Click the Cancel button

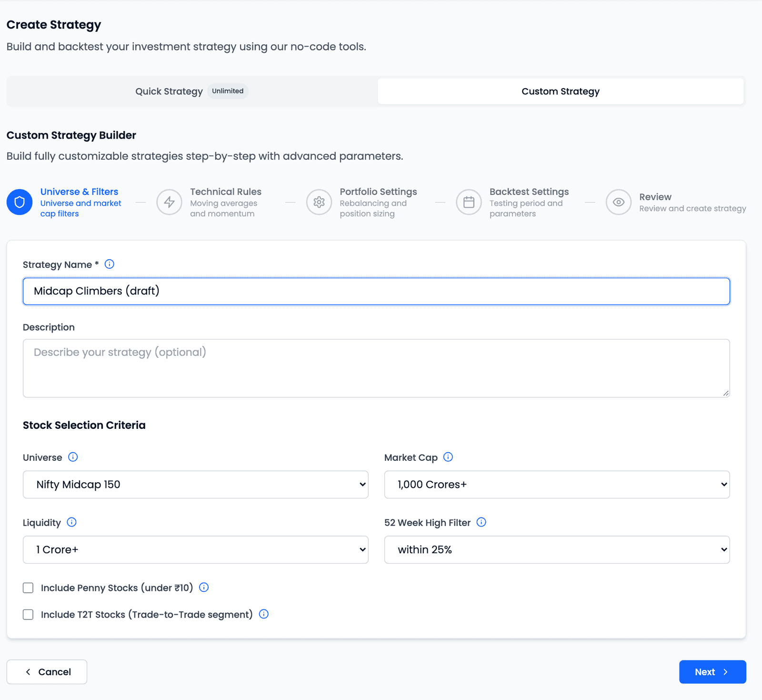[47, 672]
